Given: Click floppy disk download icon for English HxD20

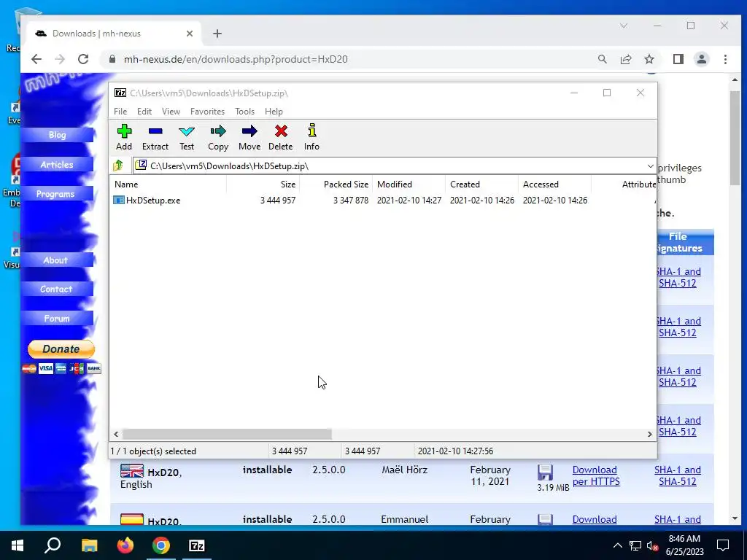Looking at the screenshot, I should tap(545, 472).
